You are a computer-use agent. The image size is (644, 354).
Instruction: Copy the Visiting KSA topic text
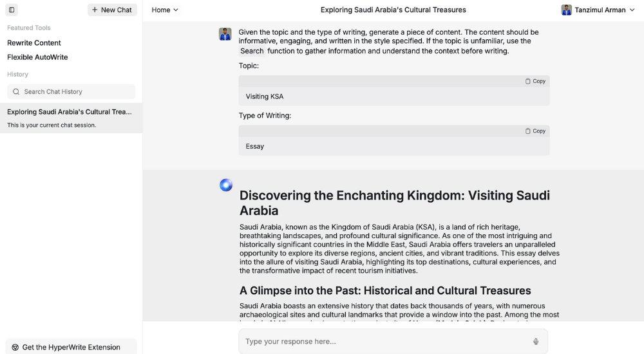(535, 81)
